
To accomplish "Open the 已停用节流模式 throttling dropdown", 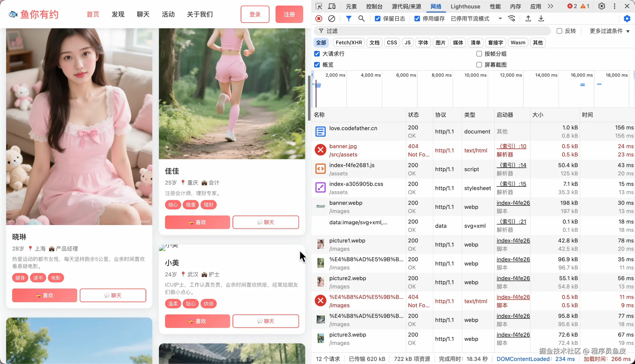I will click(x=476, y=18).
